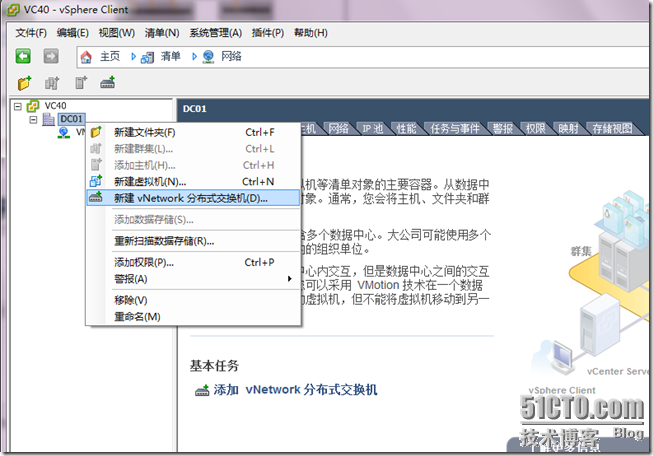The width and height of the screenshot is (653, 456).
Task: Click the DC01 datacenter building icon
Action: tap(49, 120)
